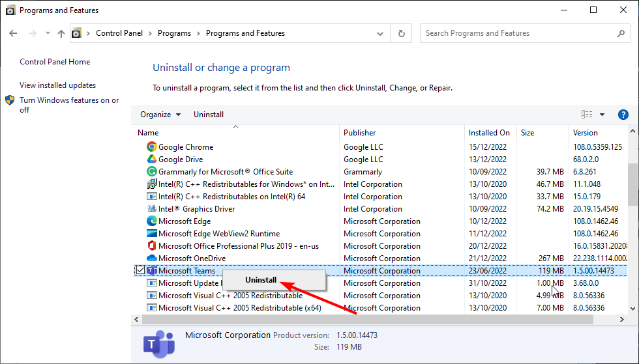Image resolution: width=639 pixels, height=364 pixels.
Task: Select Microsoft Office Professional Plus 2019 row
Action: click(381, 246)
